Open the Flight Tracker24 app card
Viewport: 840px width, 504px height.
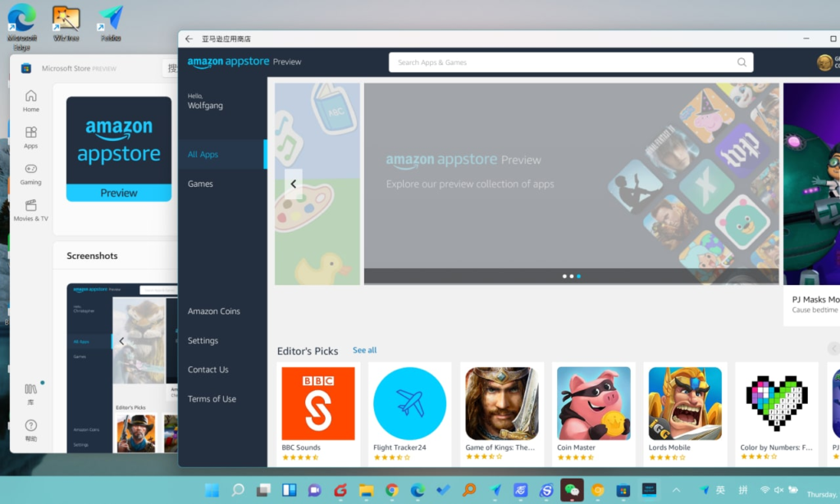coord(410,414)
